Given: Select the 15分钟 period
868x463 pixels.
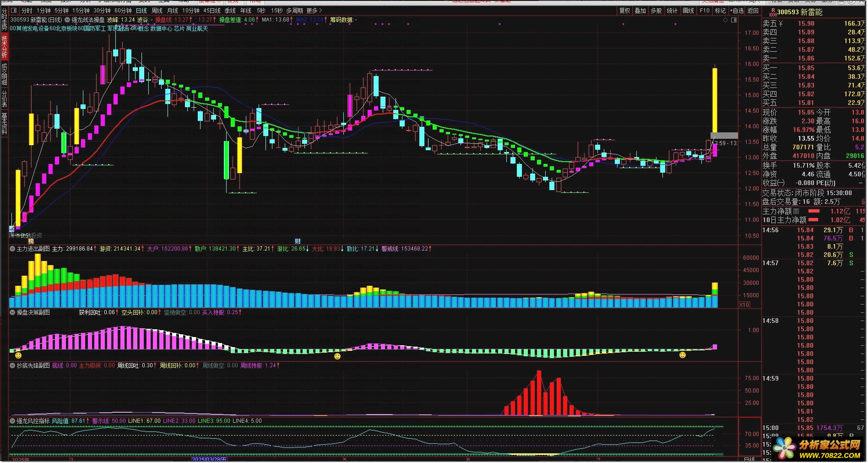Looking at the screenshot, I should tap(81, 11).
